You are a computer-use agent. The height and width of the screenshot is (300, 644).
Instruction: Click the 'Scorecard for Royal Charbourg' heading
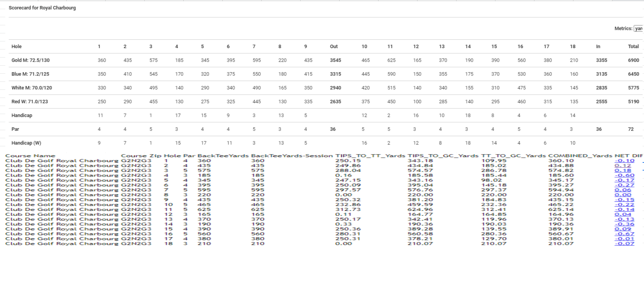(x=42, y=8)
